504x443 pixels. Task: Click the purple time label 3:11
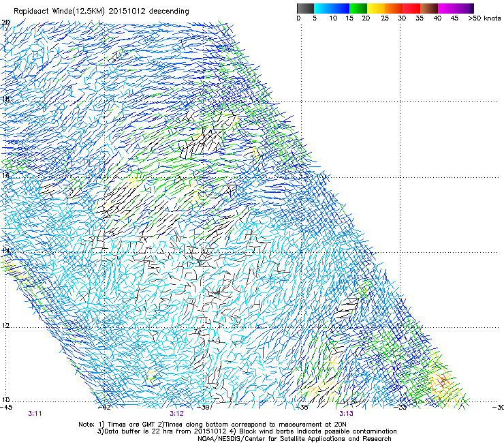[35, 414]
